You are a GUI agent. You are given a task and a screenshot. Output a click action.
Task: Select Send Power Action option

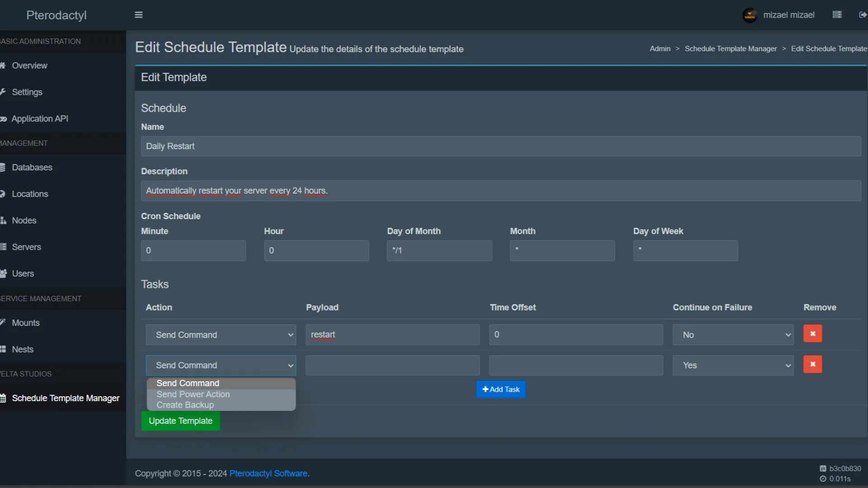pos(193,394)
